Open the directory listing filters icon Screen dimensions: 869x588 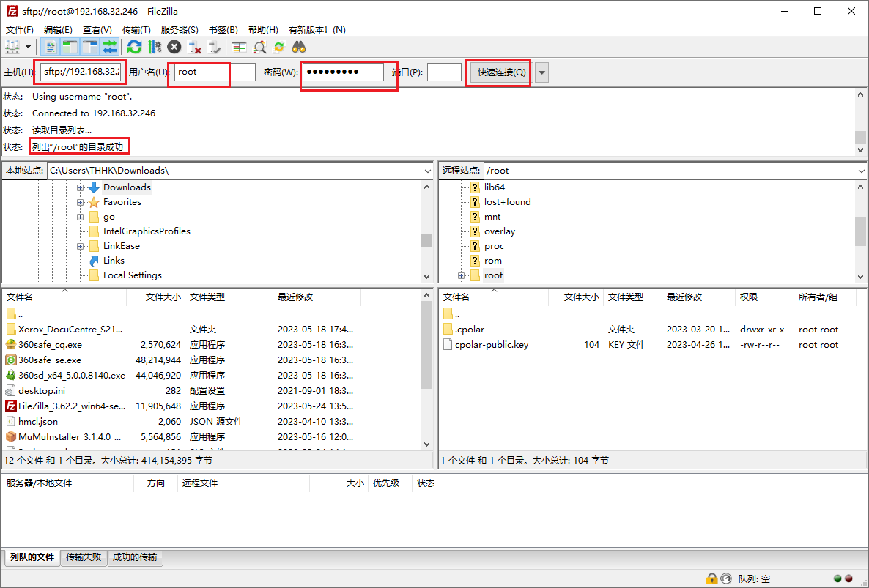click(240, 47)
